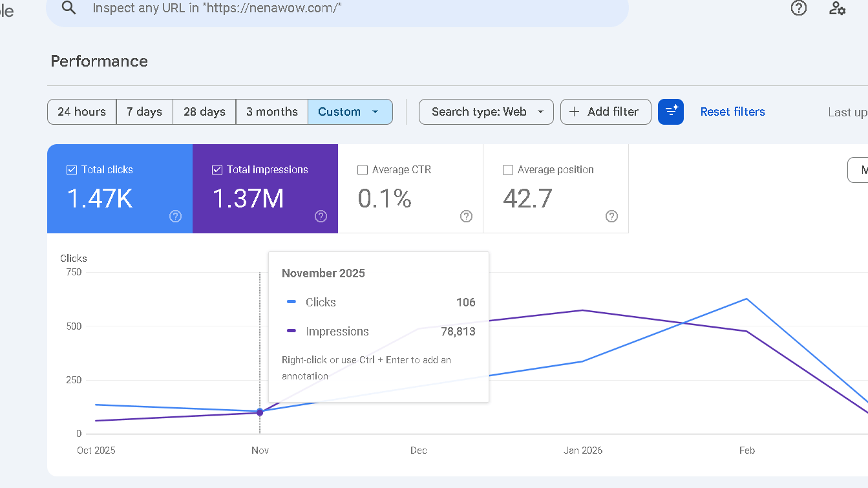Image resolution: width=868 pixels, height=488 pixels.
Task: Select the November data point on the chart
Action: 260,412
